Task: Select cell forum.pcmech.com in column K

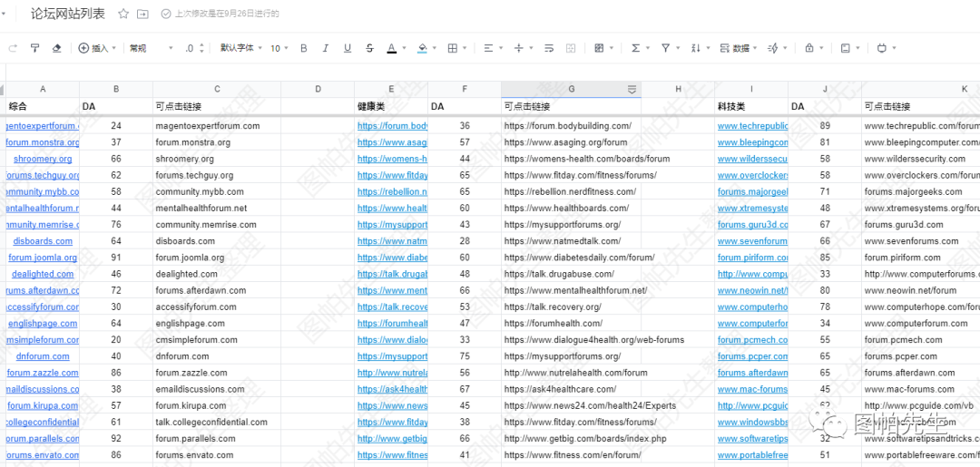Action: 920,340
